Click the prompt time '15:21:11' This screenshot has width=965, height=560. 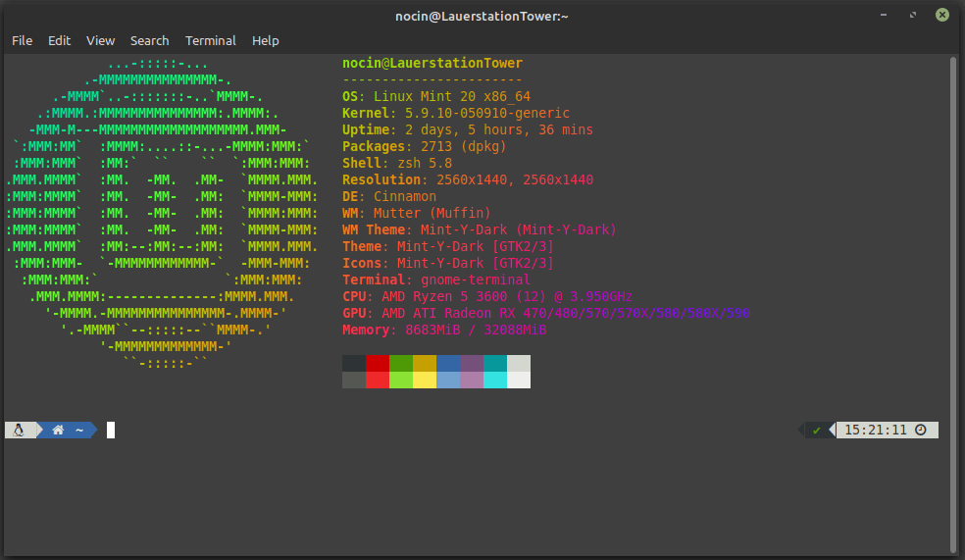(875, 430)
